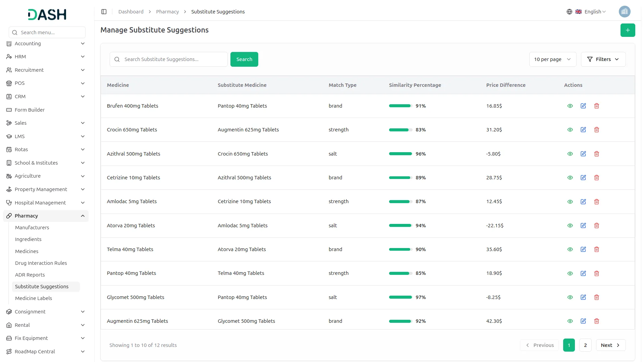
Task: Delete the Augmentin 625mg Tablets row
Action: (596, 321)
